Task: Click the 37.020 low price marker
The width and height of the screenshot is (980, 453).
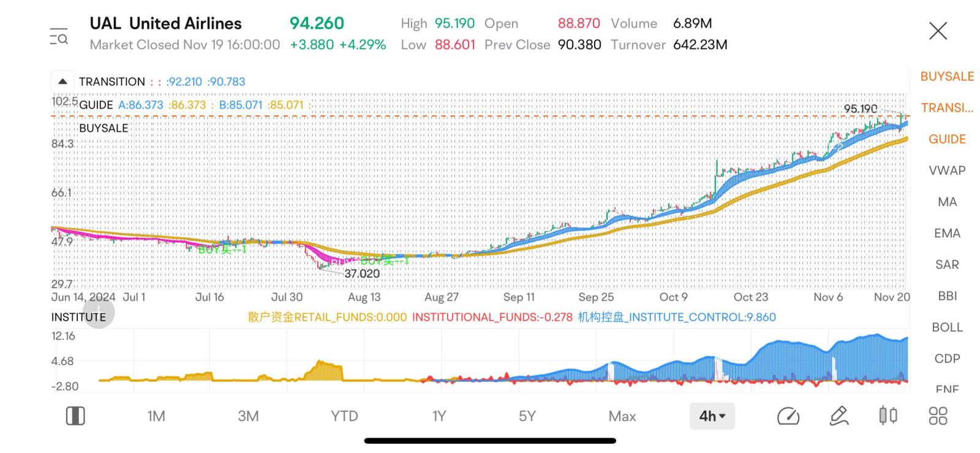Action: 362,273
